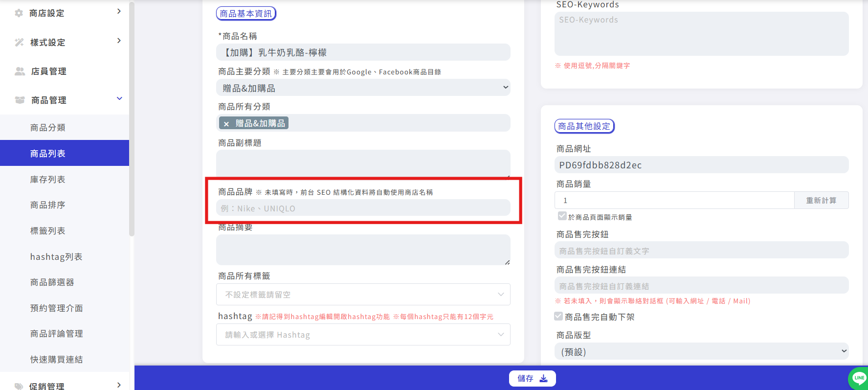The height and width of the screenshot is (390, 868).
Task: Click the 樣式設定 magic wand icon
Action: coord(19,43)
